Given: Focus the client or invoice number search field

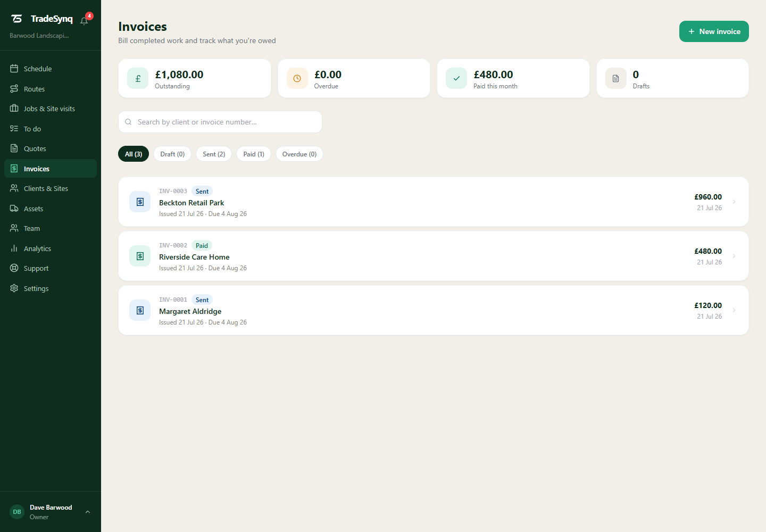Looking at the screenshot, I should [x=220, y=122].
